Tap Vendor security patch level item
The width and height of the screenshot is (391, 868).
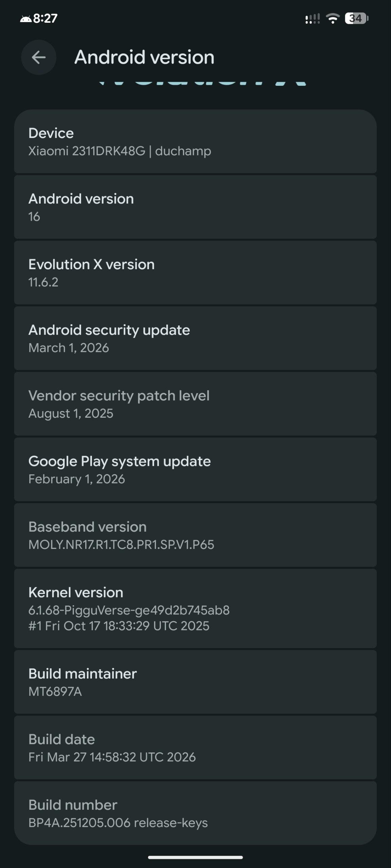pyautogui.click(x=195, y=404)
